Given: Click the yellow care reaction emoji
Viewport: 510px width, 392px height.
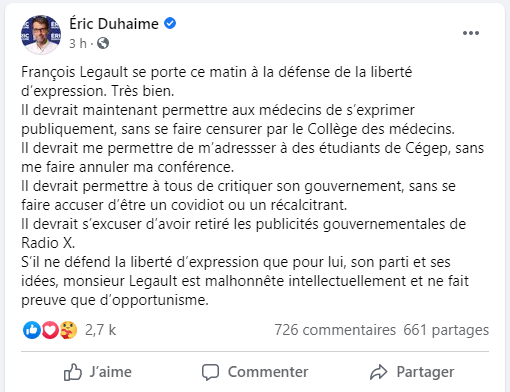Looking at the screenshot, I should click(68, 330).
